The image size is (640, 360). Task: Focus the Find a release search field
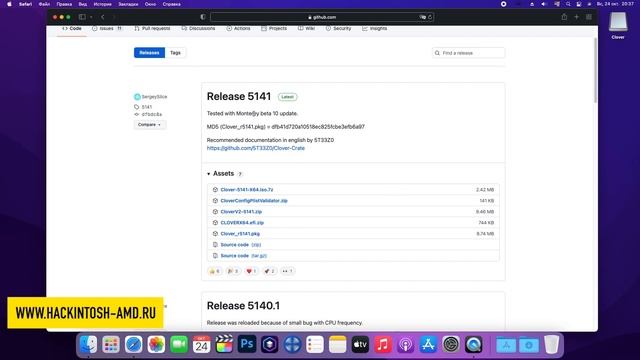[x=468, y=53]
